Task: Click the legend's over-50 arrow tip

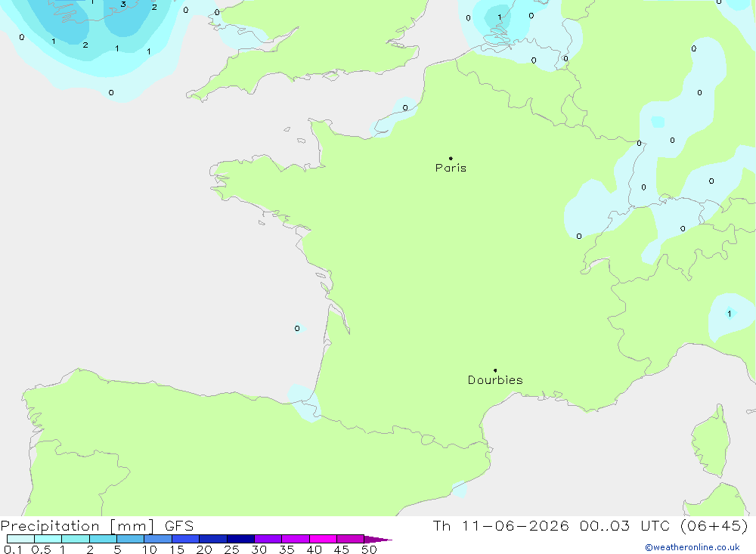Action: (x=379, y=540)
